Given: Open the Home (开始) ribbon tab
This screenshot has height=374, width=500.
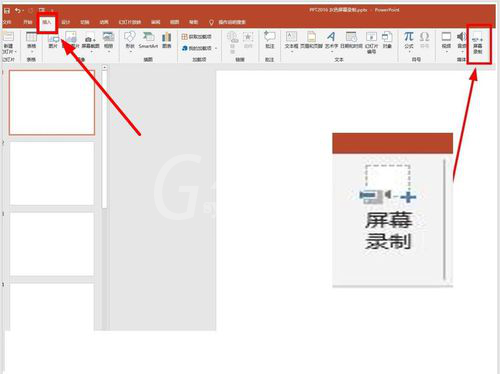Looking at the screenshot, I should [28, 22].
